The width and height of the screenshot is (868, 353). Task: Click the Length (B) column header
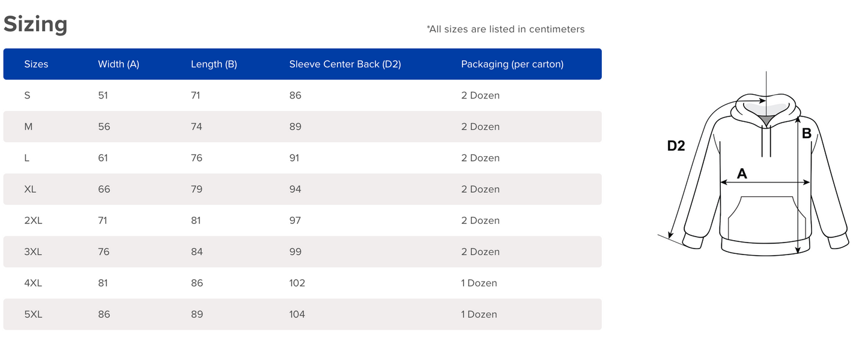(x=214, y=64)
